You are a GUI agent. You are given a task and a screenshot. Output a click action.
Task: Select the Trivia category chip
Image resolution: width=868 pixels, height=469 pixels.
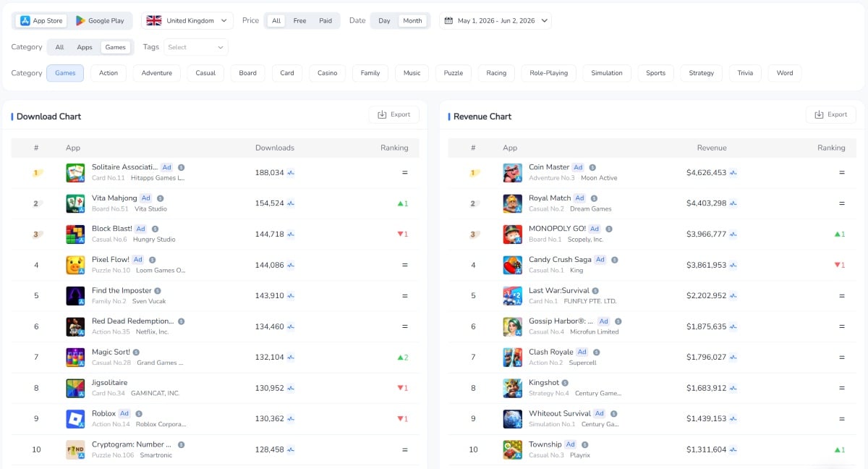[x=745, y=73]
